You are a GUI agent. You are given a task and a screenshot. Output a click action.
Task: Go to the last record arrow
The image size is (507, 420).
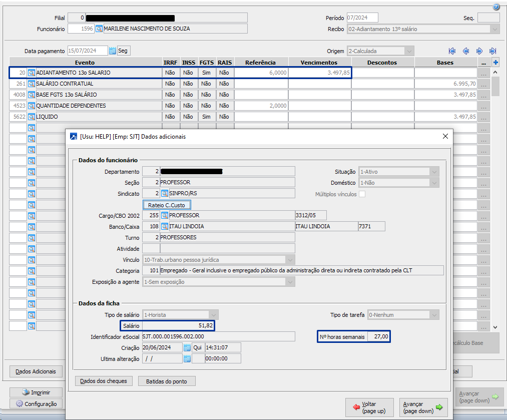pos(492,51)
